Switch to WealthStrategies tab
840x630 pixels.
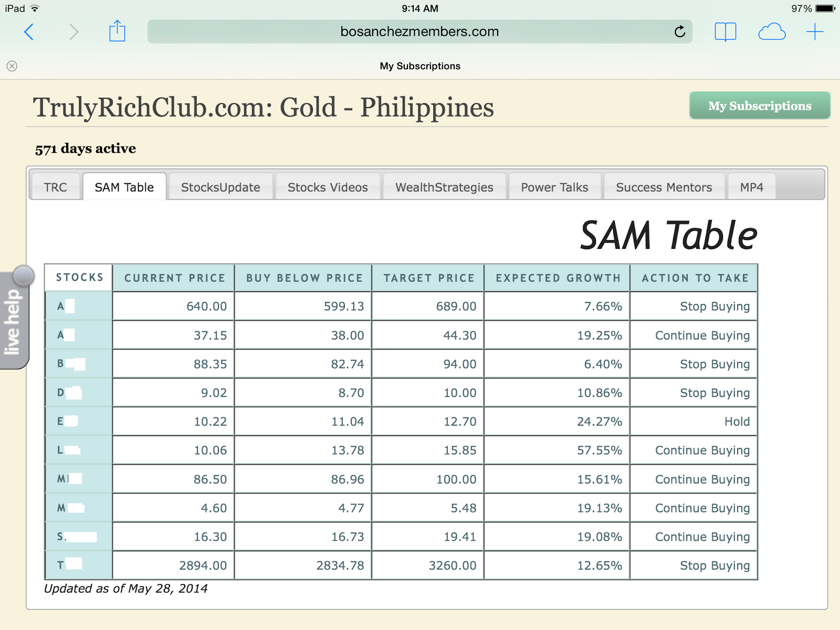[x=444, y=187]
